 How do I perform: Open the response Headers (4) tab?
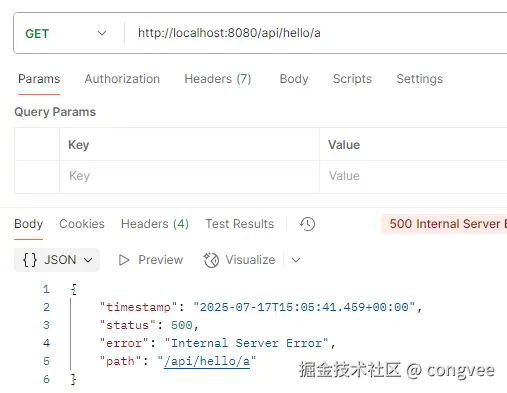click(155, 224)
